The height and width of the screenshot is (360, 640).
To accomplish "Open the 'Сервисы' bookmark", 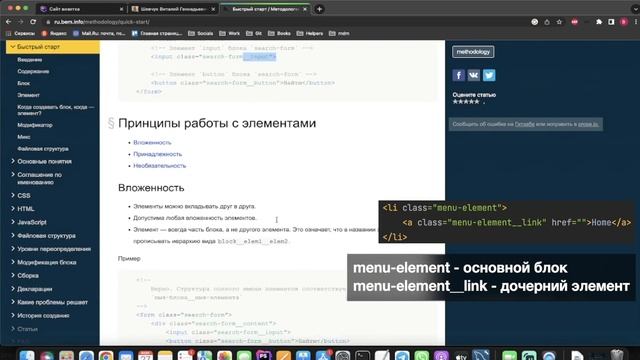I will (21, 33).
